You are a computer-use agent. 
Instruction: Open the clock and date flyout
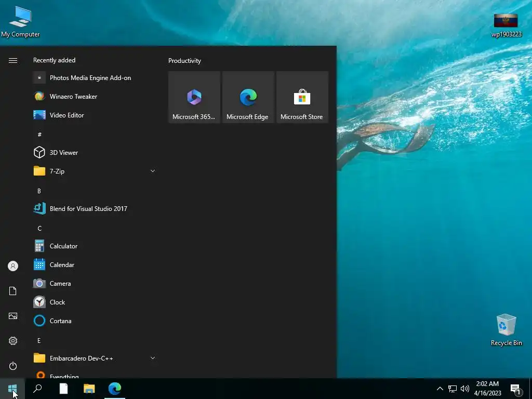tap(487, 389)
